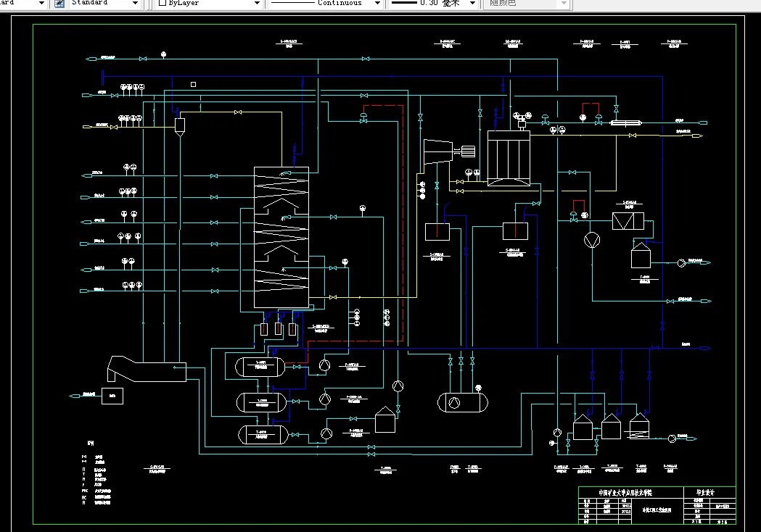Click the ByLayer color swatch square
Viewport: 761px width, 532px height.
[163, 3]
